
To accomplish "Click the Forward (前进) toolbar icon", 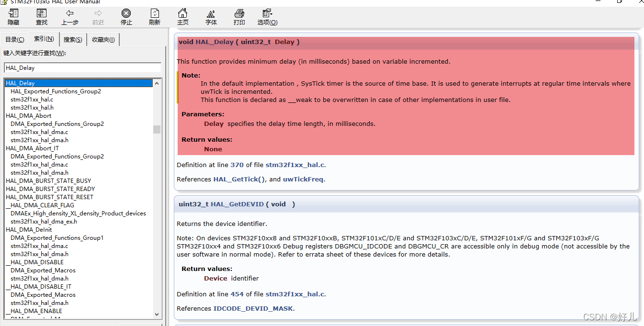I will [x=98, y=17].
